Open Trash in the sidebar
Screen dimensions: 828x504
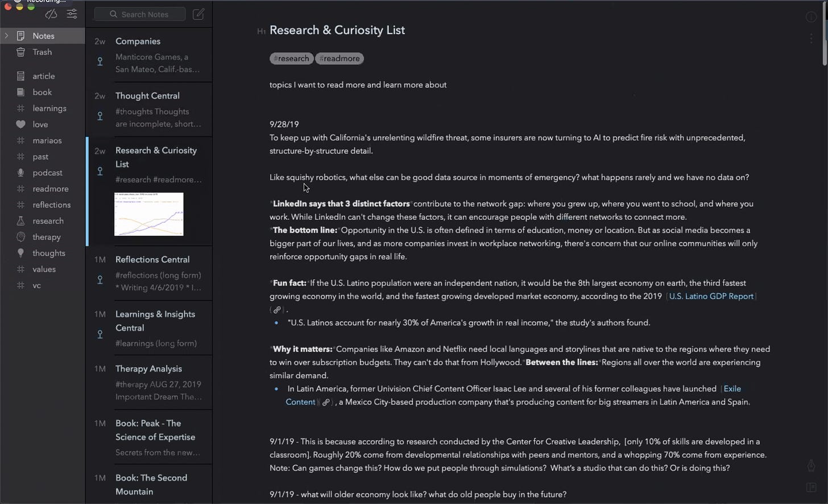(43, 52)
